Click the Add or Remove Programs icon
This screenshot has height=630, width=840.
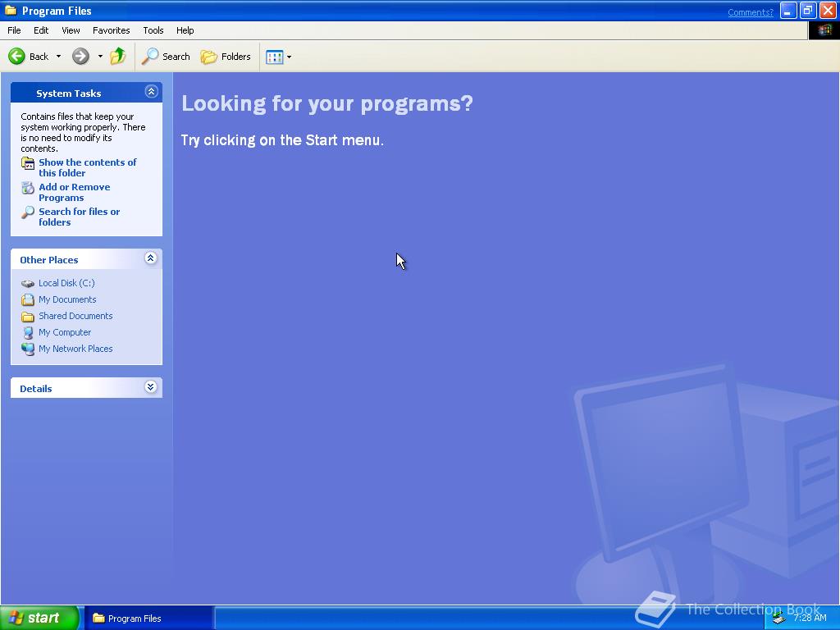(x=28, y=188)
